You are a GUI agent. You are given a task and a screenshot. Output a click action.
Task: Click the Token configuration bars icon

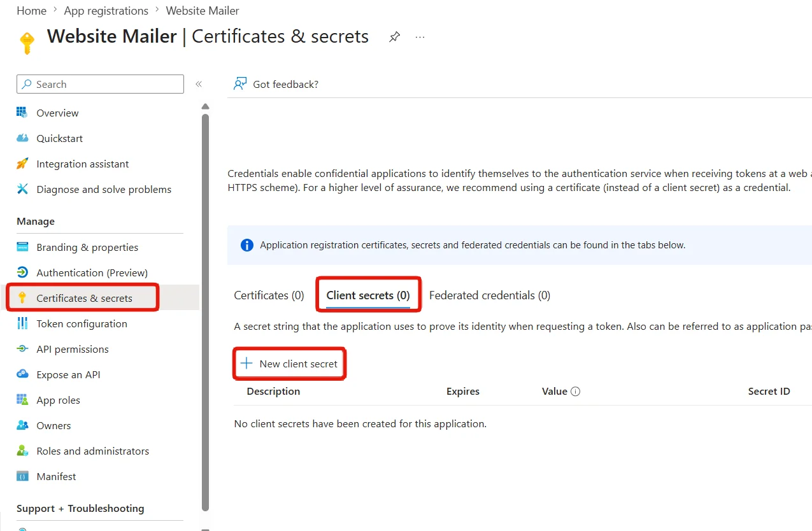(22, 323)
